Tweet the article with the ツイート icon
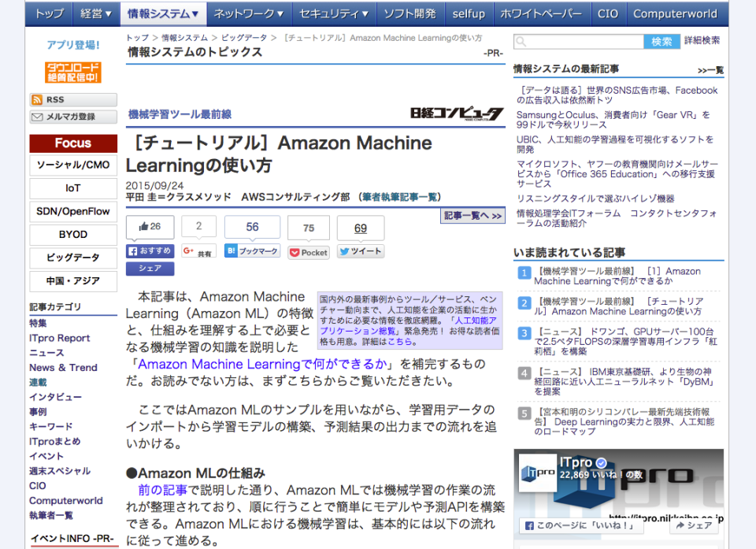Viewport: 756px width, 549px height. click(x=359, y=251)
